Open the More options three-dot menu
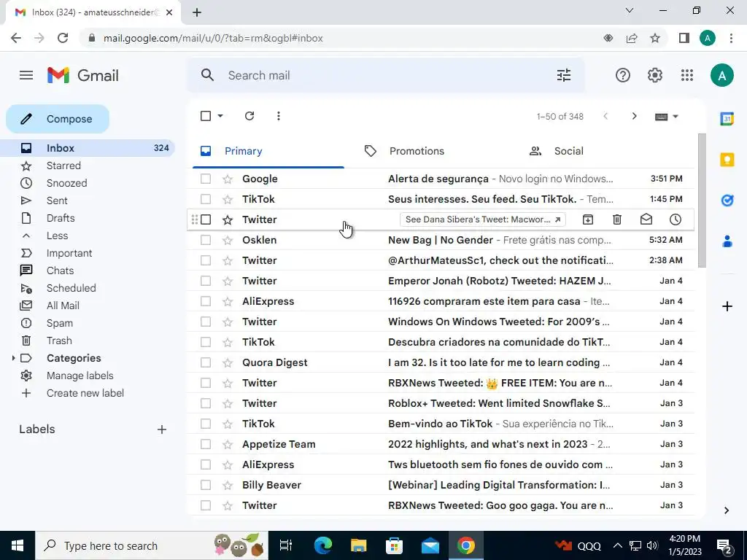This screenshot has width=747, height=560. tap(278, 116)
